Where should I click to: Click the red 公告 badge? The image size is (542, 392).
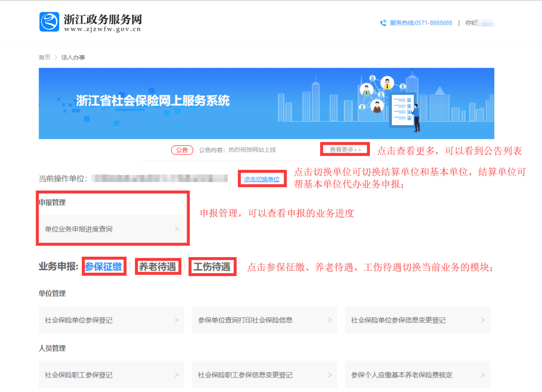coord(182,150)
